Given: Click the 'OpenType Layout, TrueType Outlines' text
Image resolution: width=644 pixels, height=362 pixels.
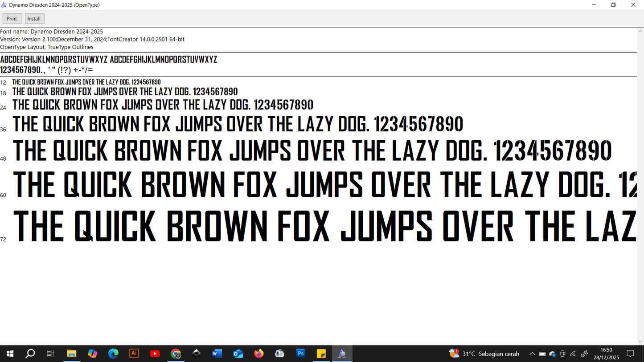Looking at the screenshot, I should click(x=47, y=47).
